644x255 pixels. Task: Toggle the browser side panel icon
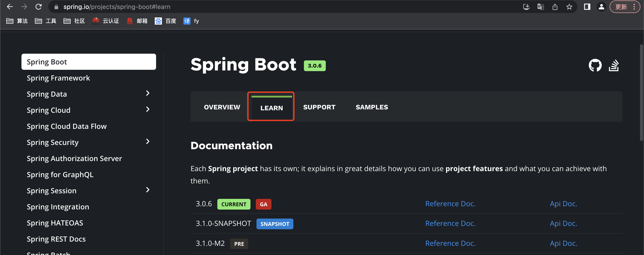[x=587, y=7]
